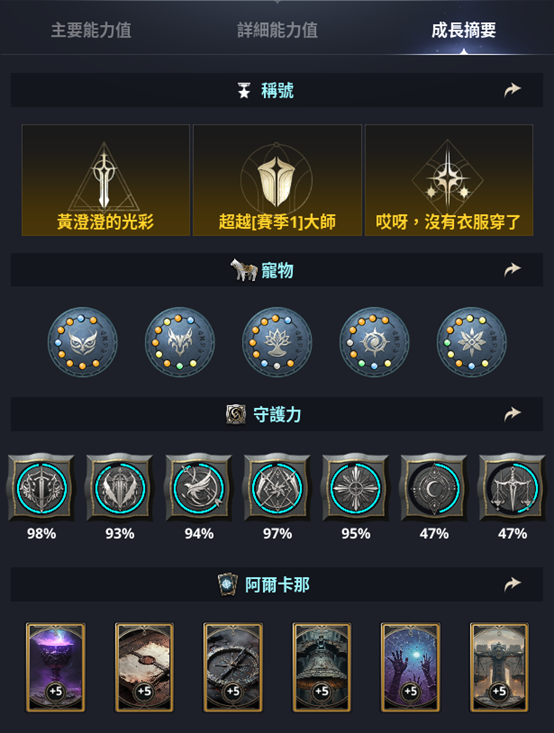
Task: Click the wolf head pet medallion
Action: coord(180,342)
